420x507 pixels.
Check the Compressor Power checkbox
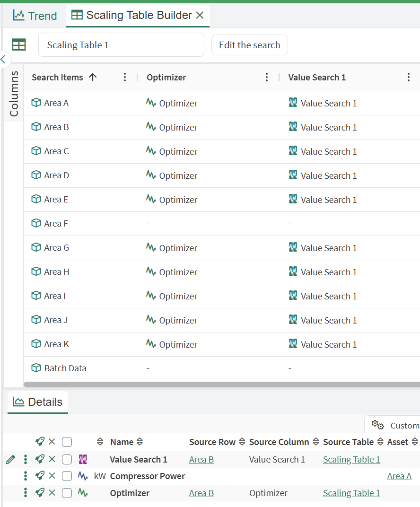pos(67,476)
